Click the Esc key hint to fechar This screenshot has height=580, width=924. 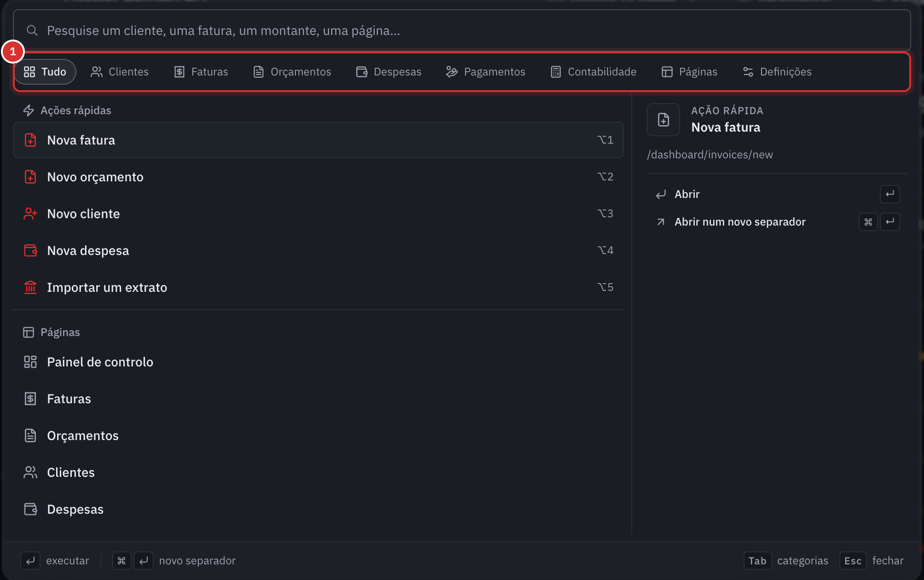tap(853, 561)
